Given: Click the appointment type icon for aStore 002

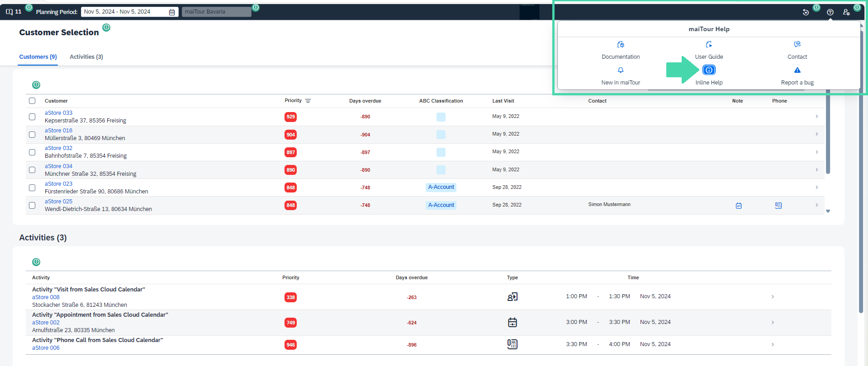Looking at the screenshot, I should click(512, 323).
